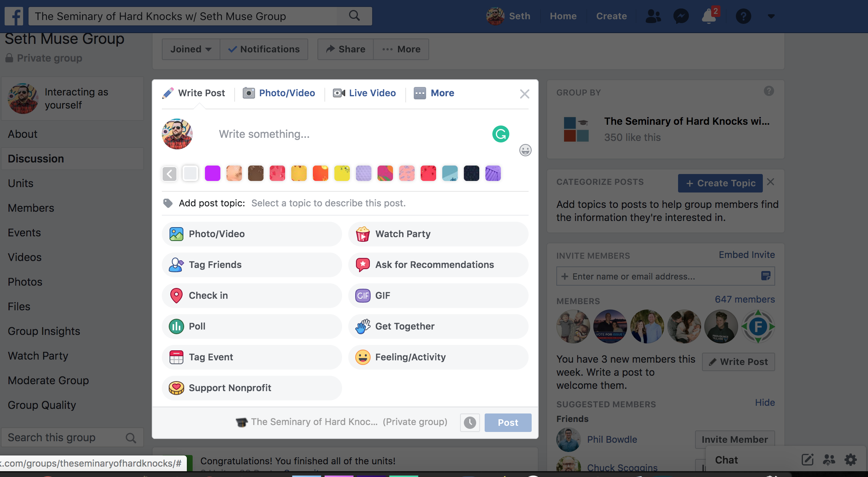Open the More options button beside Share
This screenshot has width=868, height=477.
pos(401,49)
